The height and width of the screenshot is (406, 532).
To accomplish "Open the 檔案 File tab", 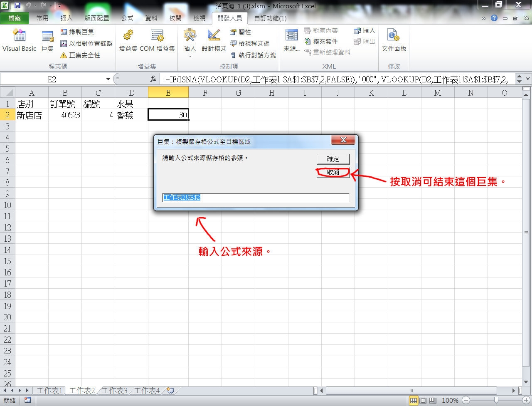I will [x=15, y=18].
